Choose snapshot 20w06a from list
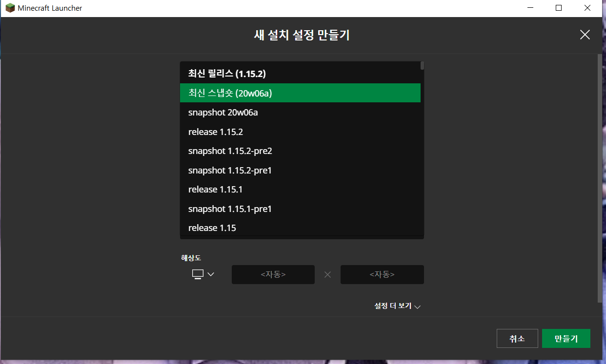This screenshot has height=364, width=606. pos(300,113)
